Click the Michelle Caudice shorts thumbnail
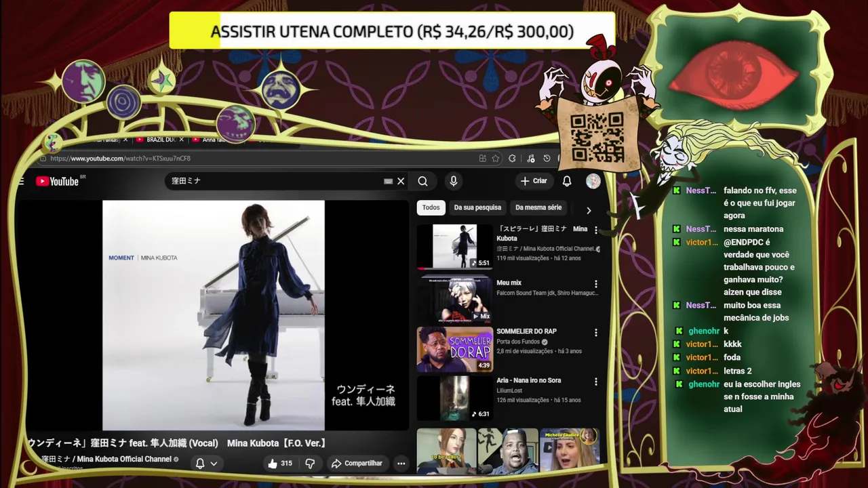Screen dimensions: 868x488 click(x=569, y=451)
